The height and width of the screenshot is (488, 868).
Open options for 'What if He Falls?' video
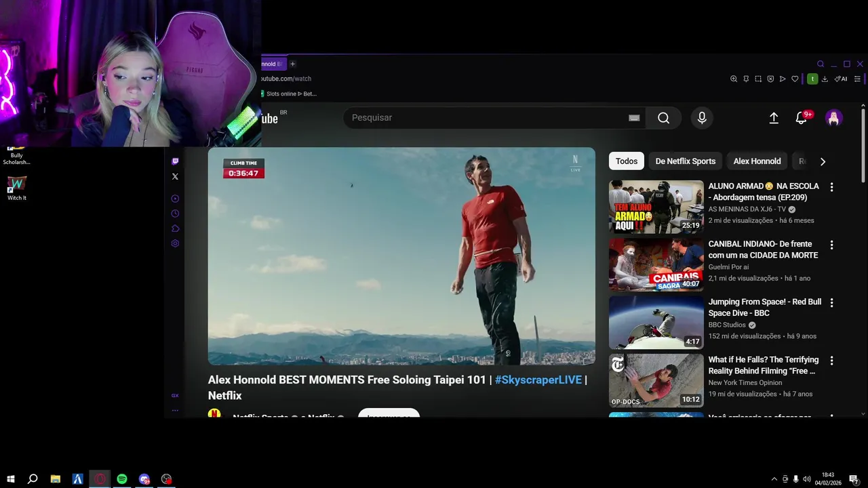[831, 361]
